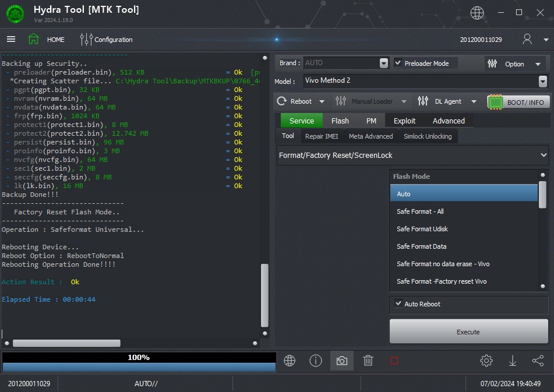This screenshot has width=554, height=392.
Task: Switch to the Flash tab
Action: 340,121
